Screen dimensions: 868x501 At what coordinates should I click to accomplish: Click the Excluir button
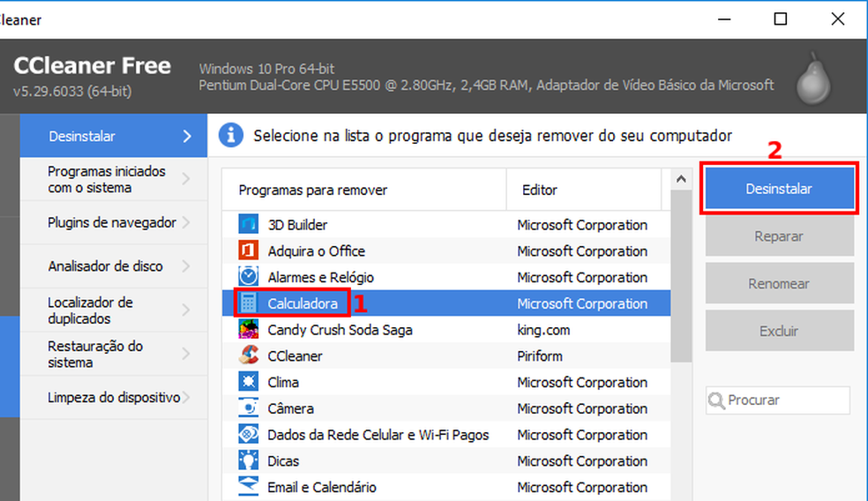point(779,331)
